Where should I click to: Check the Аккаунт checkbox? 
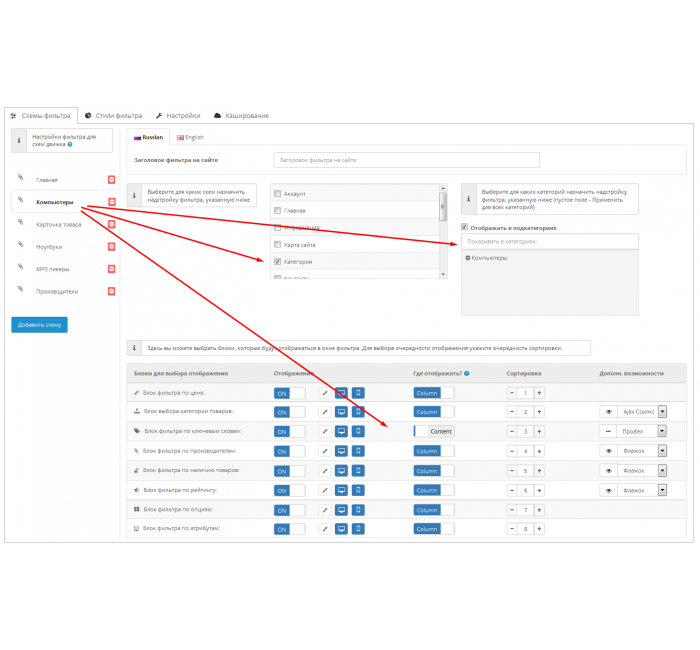coord(277,193)
